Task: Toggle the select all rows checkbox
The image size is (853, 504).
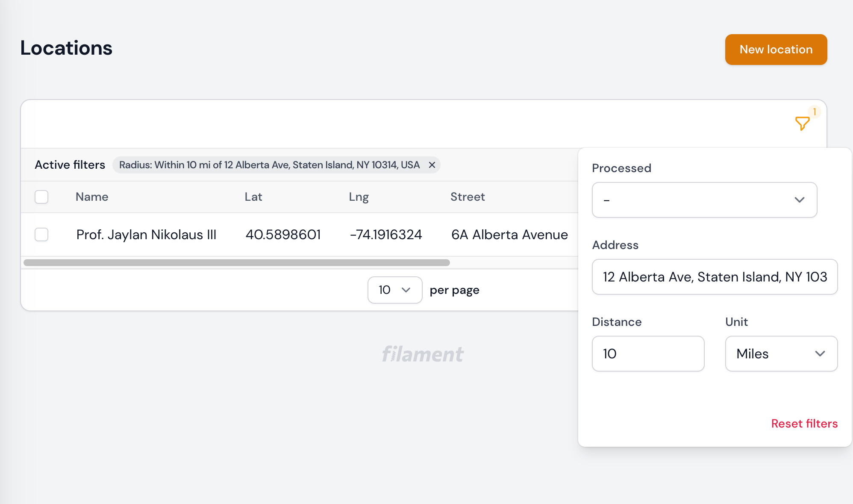Action: (41, 197)
